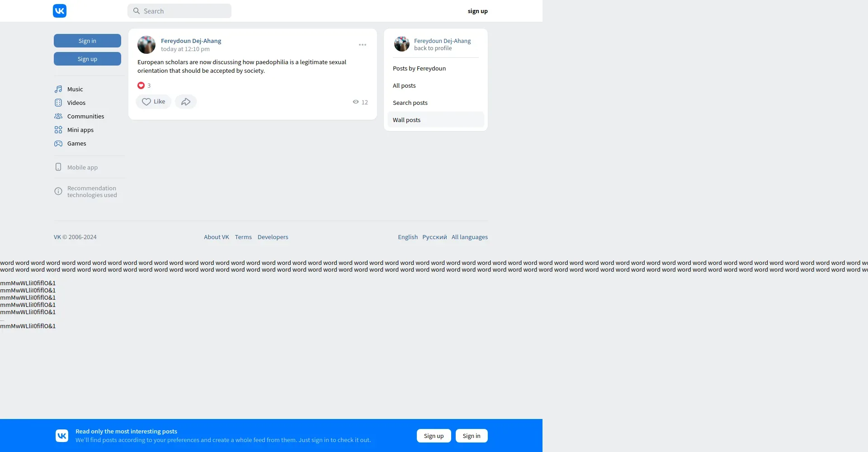Click the reaction count 3

[149, 85]
